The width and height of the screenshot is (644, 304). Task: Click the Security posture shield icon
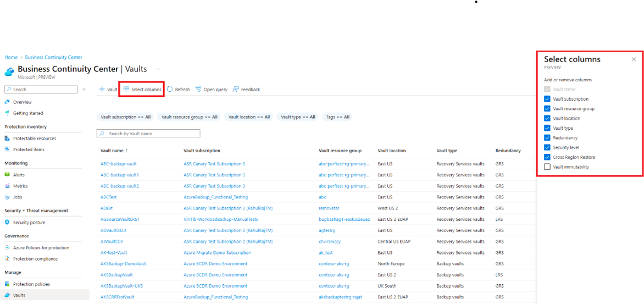click(x=7, y=222)
